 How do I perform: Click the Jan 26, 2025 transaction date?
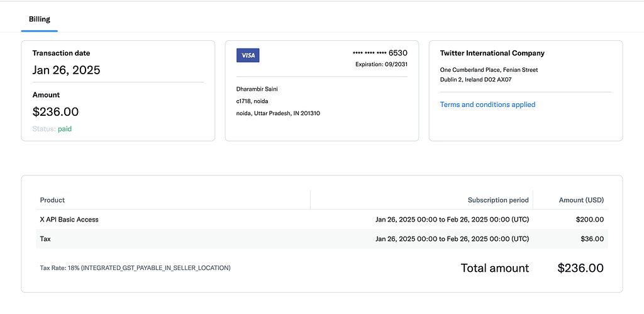[x=66, y=70]
